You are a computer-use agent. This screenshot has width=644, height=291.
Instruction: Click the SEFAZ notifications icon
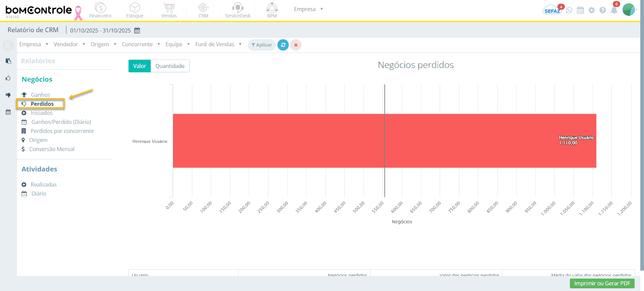click(x=552, y=10)
